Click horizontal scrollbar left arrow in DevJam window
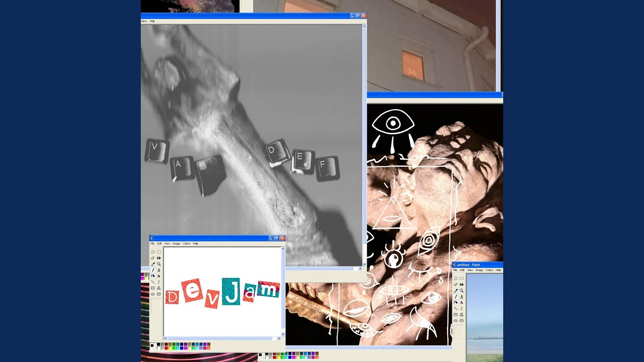Screen dimensions: 644x362 click(165, 338)
